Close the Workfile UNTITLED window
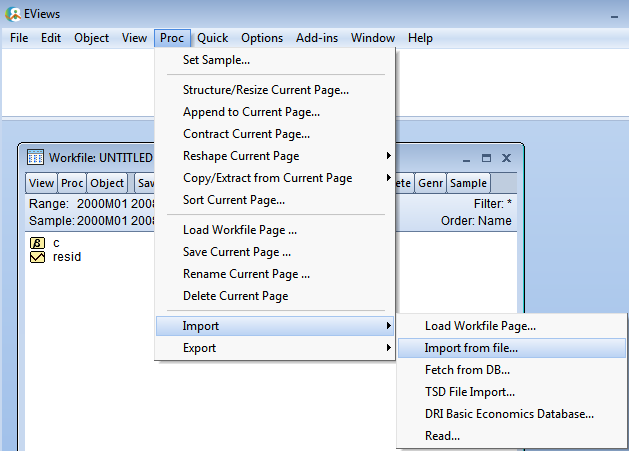629x451 pixels. coord(506,158)
